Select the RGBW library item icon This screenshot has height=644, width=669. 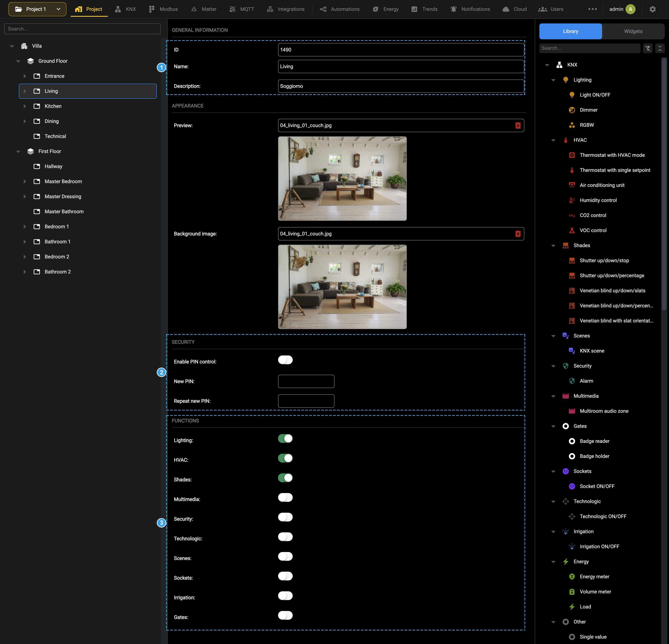coord(572,125)
